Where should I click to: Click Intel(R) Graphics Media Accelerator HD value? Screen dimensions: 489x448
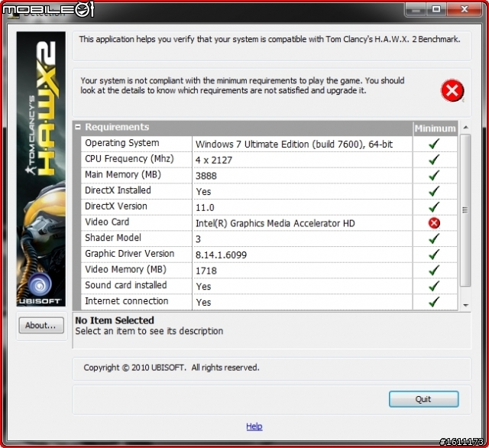pos(275,223)
